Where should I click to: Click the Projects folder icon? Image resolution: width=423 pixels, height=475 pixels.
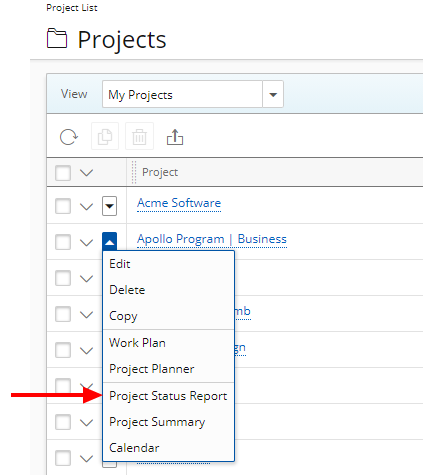pos(57,39)
